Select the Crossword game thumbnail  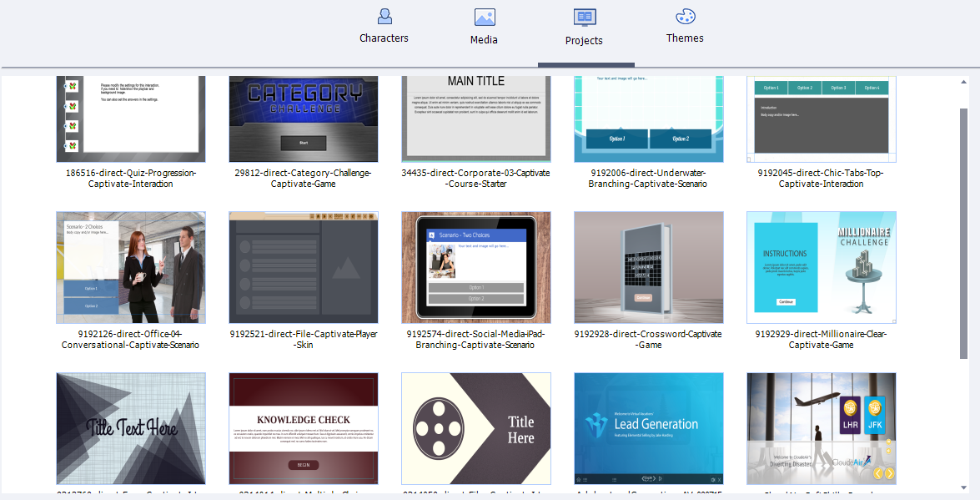pos(649,267)
